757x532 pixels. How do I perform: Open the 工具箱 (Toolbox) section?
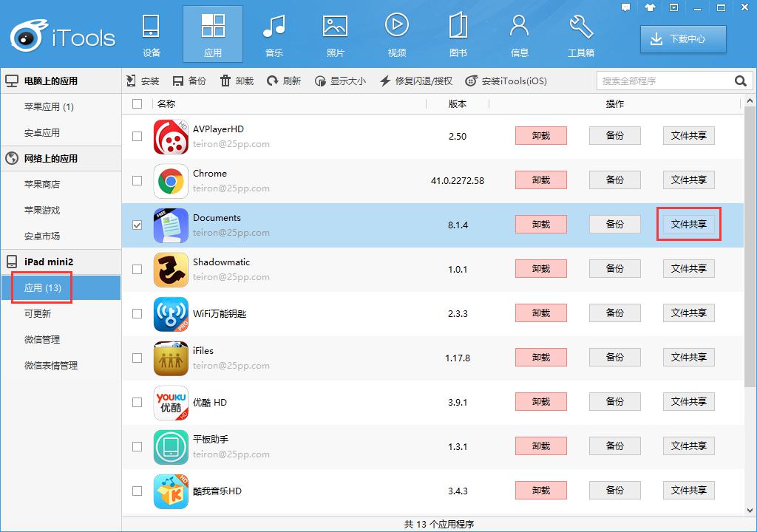click(x=580, y=35)
